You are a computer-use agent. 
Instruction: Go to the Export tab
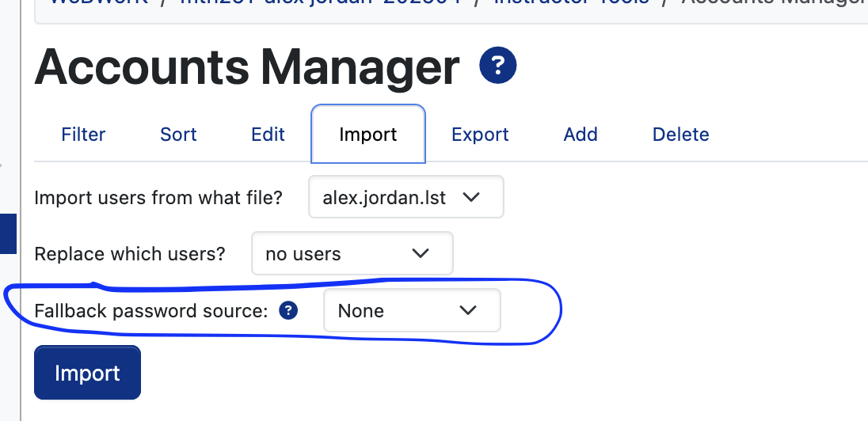pos(480,135)
